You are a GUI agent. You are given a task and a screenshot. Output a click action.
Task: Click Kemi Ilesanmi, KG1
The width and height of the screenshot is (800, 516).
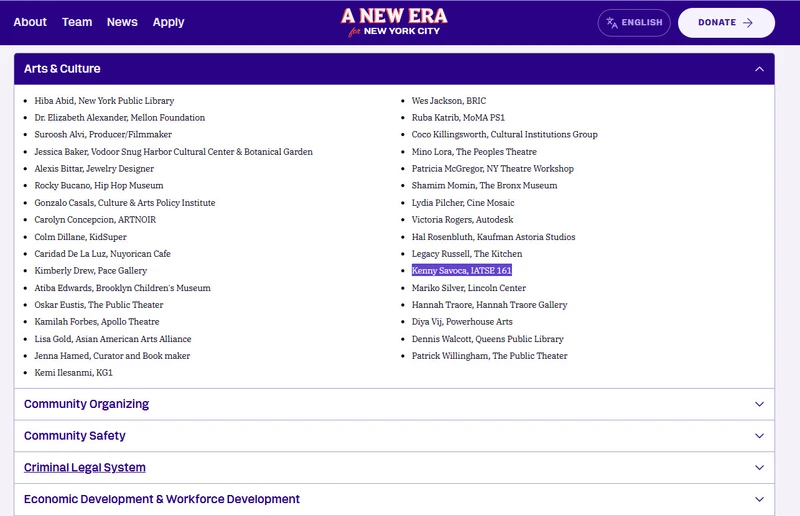coord(73,373)
